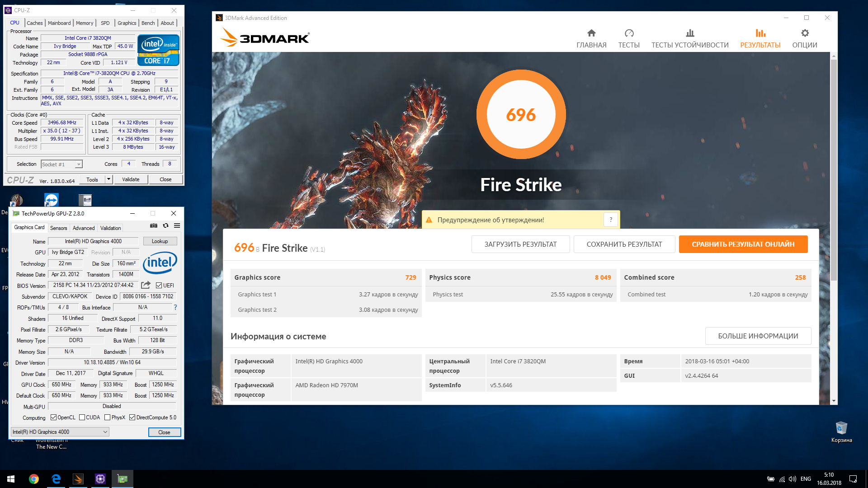868x488 pixels.
Task: Click the 3DMark results vertical scrollbar
Action: pyautogui.click(x=834, y=169)
